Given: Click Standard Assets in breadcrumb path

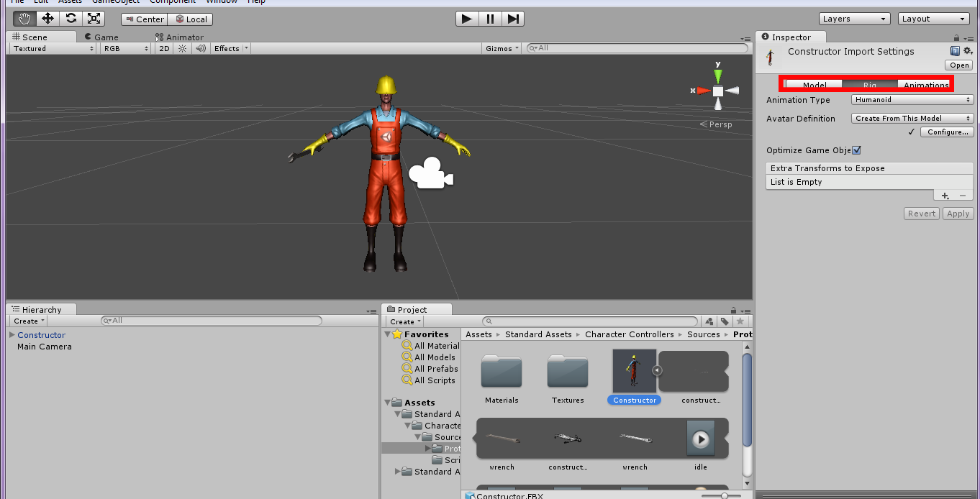Looking at the screenshot, I should tap(538, 334).
